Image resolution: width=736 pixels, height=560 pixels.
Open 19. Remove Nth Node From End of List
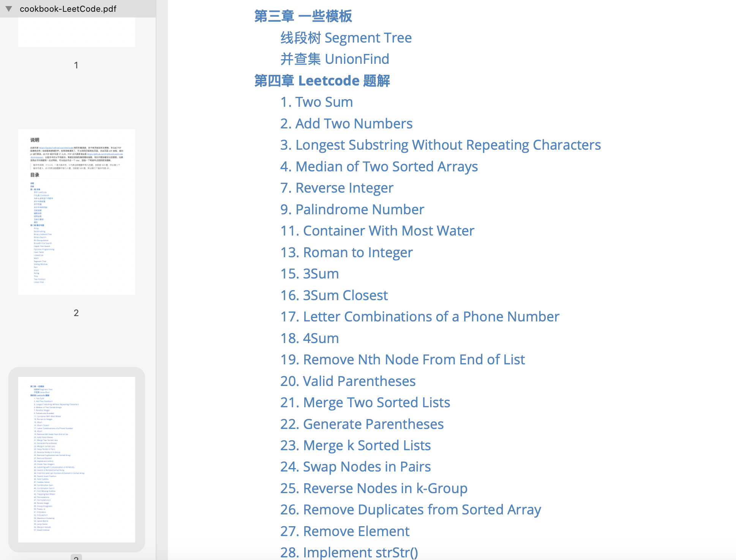tap(403, 360)
